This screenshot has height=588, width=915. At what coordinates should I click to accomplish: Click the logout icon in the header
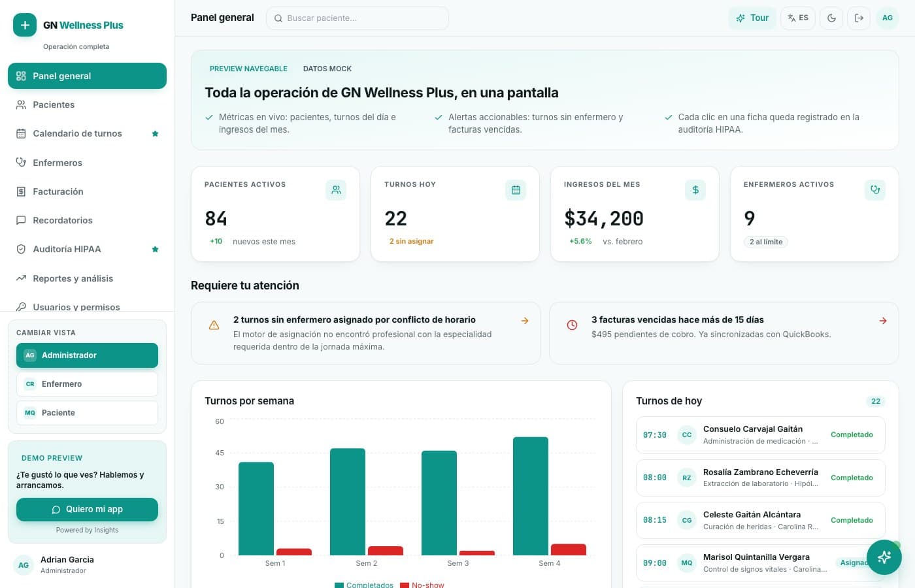[x=859, y=18]
